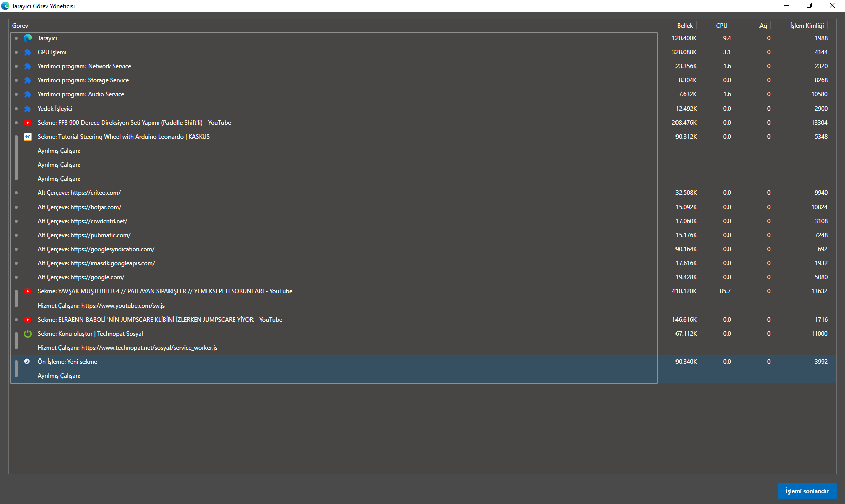845x504 pixels.
Task: Select the Tarayıcı process row
Action: [422, 38]
